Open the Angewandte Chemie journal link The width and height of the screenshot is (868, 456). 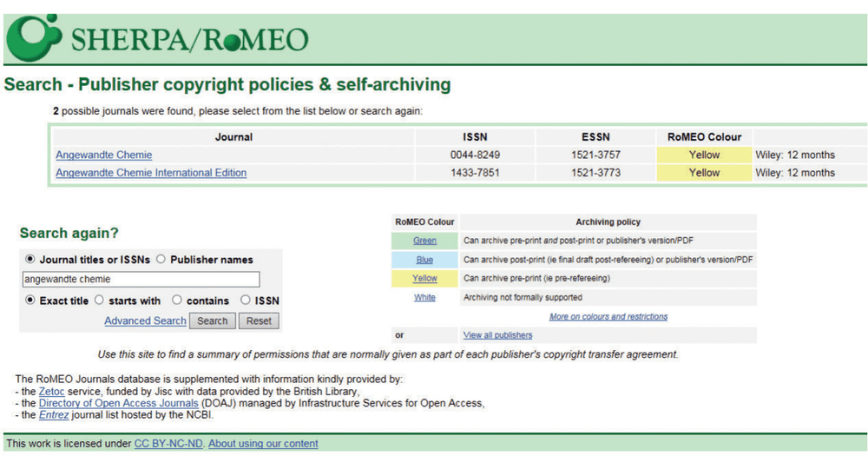click(103, 155)
